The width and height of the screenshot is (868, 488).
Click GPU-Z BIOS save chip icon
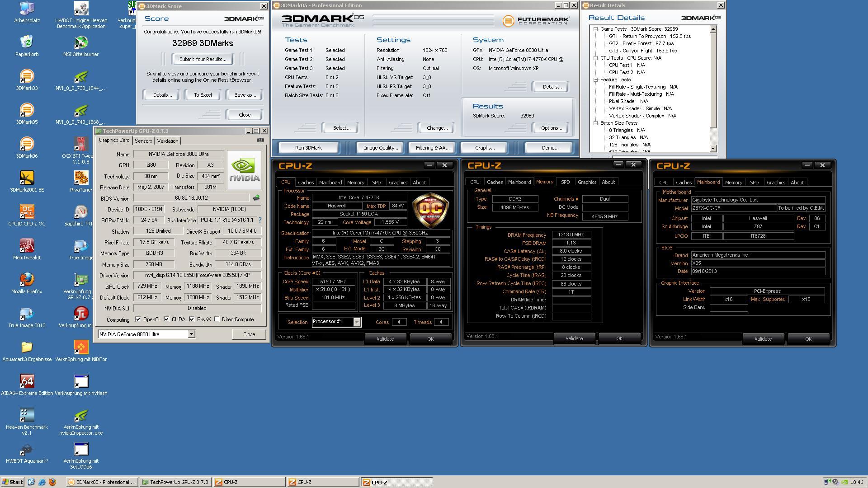[x=256, y=198]
